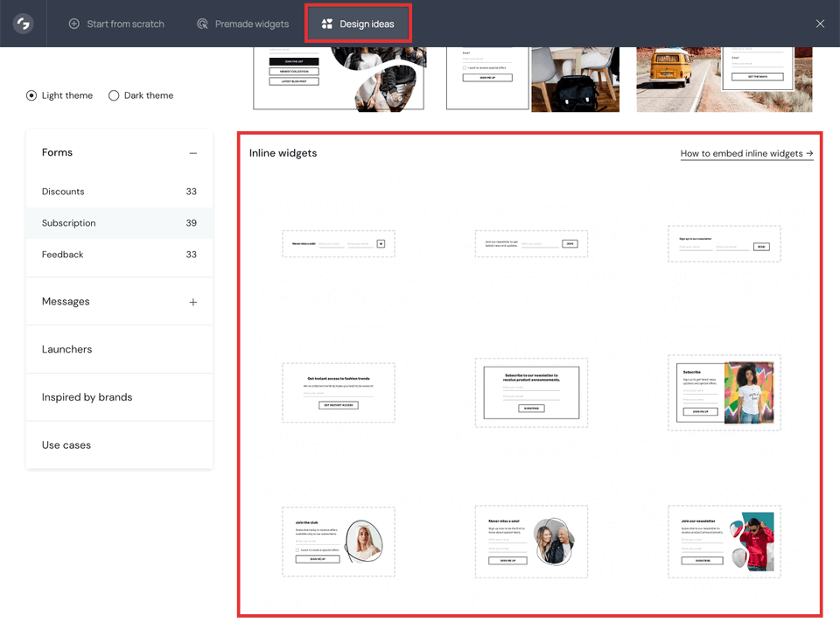Choose the Never miss a sale template with couple photo

coord(531,541)
